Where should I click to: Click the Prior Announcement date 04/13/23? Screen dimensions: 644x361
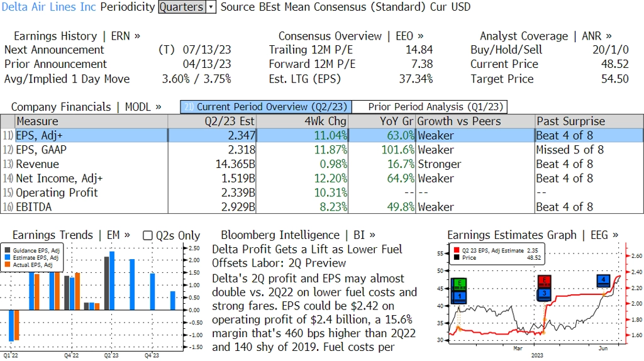tap(207, 64)
